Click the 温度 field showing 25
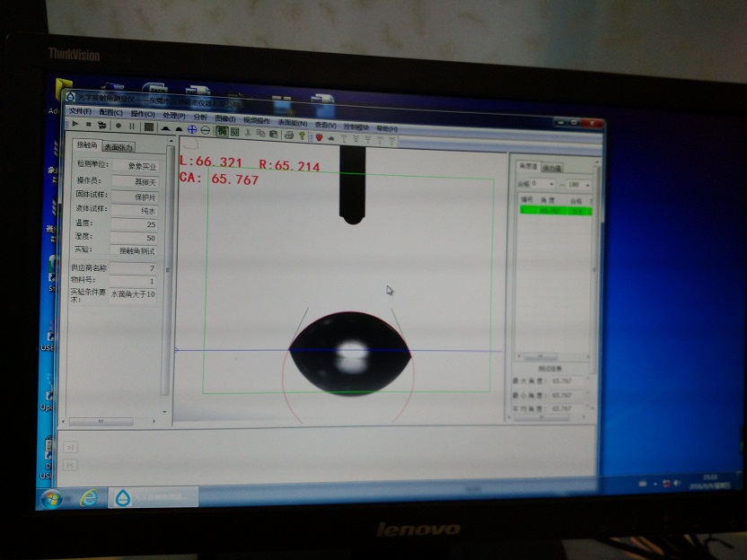 [x=135, y=224]
